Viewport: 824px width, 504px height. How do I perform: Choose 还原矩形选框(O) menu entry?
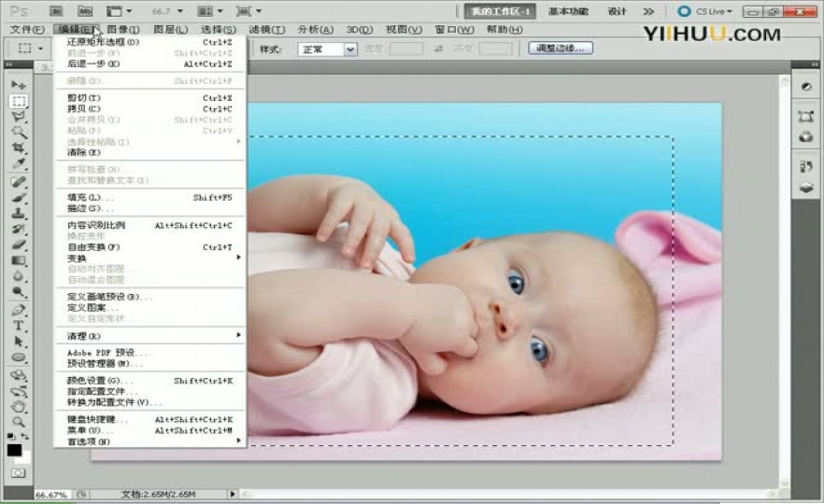(x=149, y=42)
